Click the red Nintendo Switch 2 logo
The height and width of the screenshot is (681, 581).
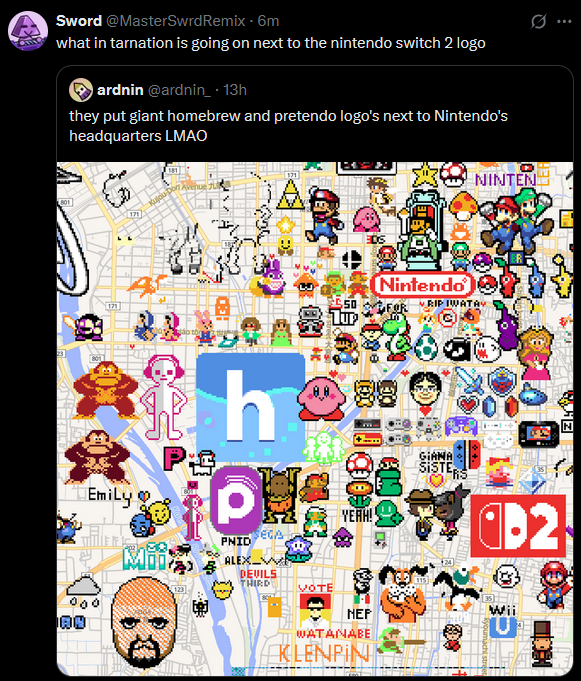pos(518,526)
